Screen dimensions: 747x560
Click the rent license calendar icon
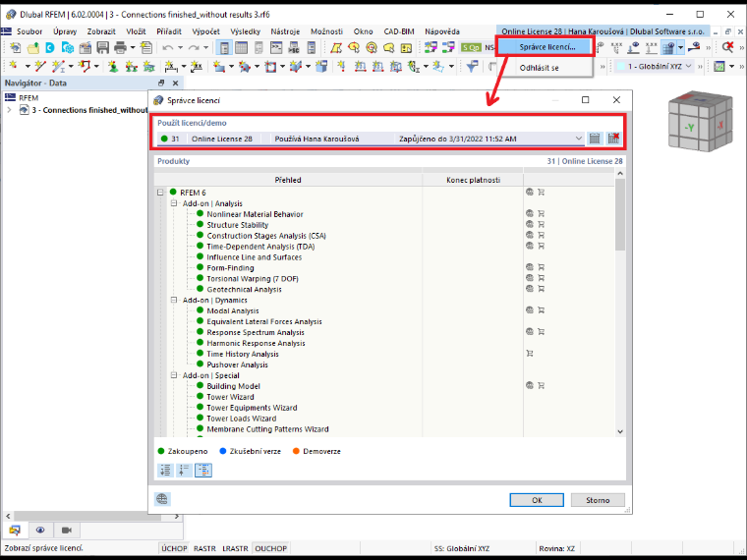click(x=595, y=139)
